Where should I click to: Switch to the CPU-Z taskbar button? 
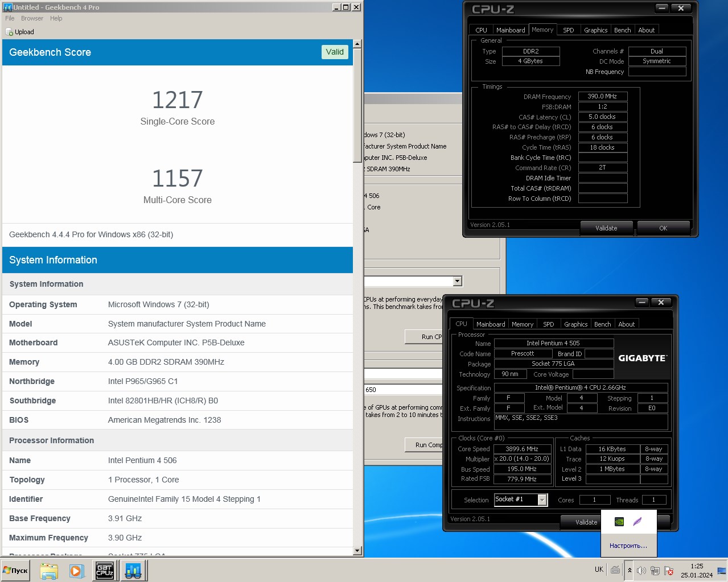[x=105, y=571]
